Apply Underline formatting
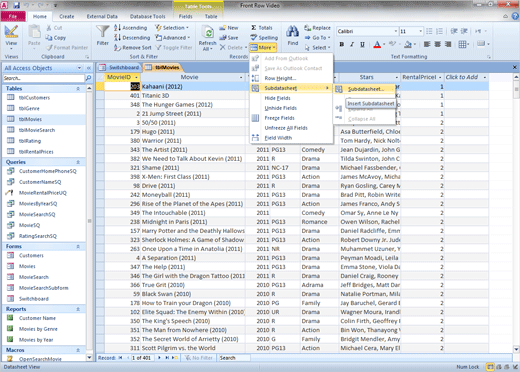 pyautogui.click(x=362, y=44)
